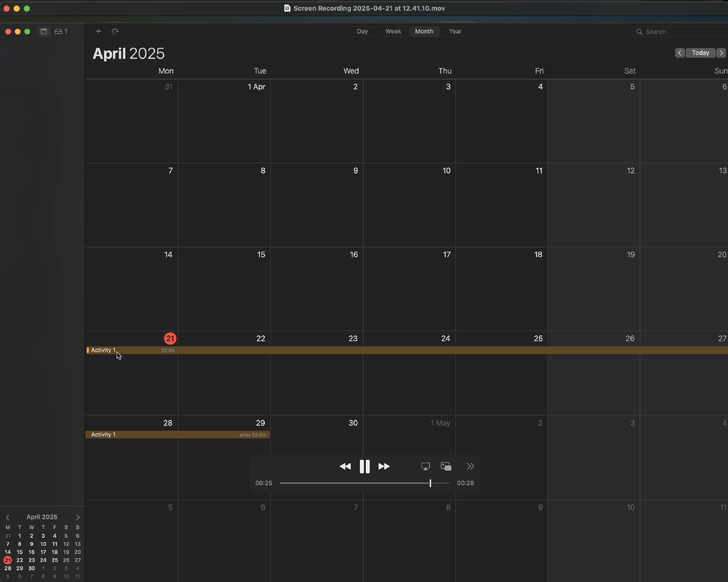Go to previous month using main arrow
This screenshot has height=582, width=728.
coord(680,53)
